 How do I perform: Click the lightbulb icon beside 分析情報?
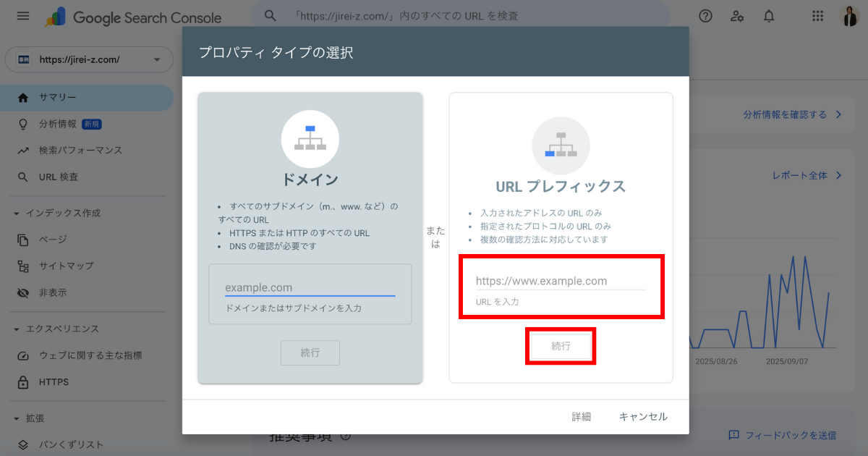(x=23, y=124)
